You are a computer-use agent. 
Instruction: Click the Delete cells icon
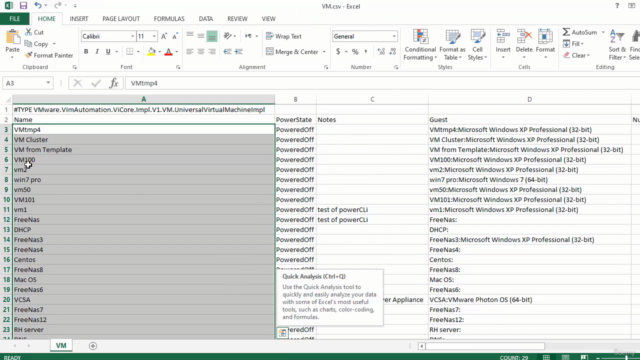pos(524,37)
